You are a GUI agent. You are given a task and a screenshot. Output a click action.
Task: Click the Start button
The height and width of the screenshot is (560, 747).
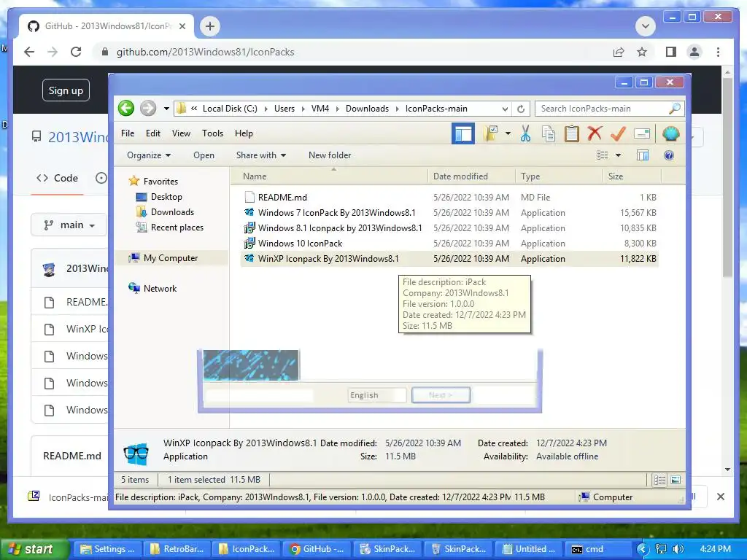click(34, 549)
